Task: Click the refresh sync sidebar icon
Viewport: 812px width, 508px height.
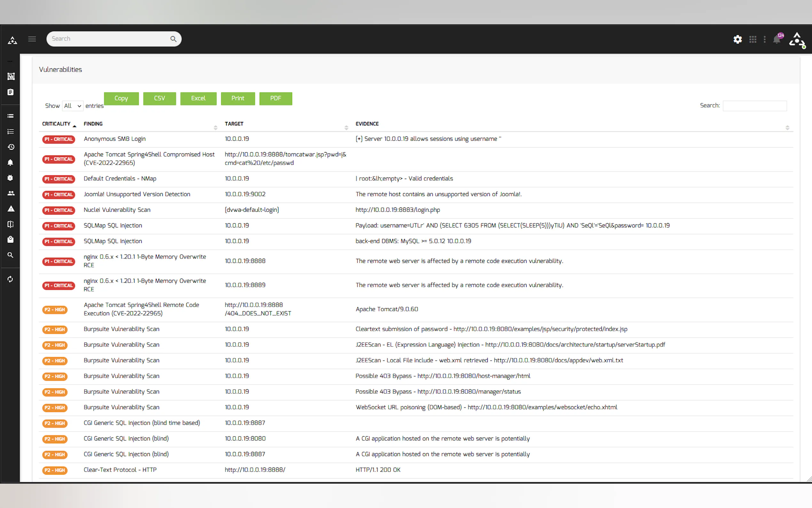Action: (x=11, y=279)
